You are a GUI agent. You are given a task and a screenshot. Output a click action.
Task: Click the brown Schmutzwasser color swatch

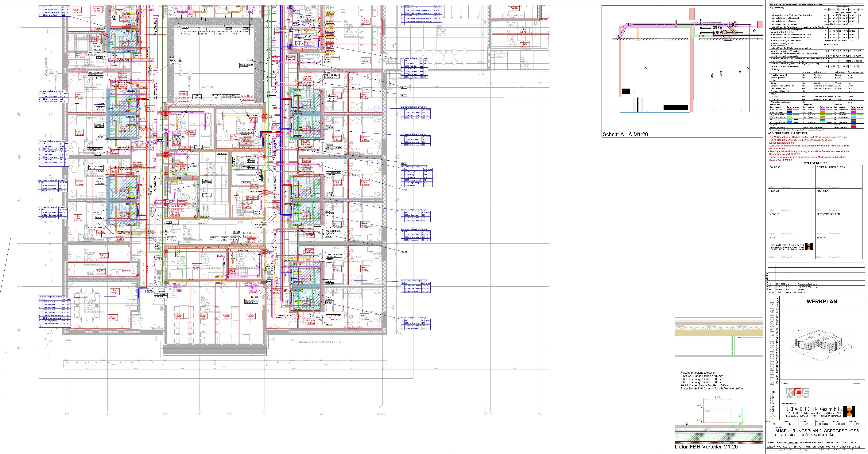click(x=853, y=120)
